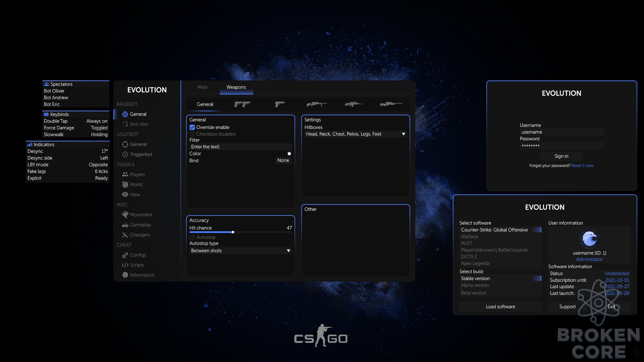Select Warface in software list
The height and width of the screenshot is (362, 644).
click(500, 237)
